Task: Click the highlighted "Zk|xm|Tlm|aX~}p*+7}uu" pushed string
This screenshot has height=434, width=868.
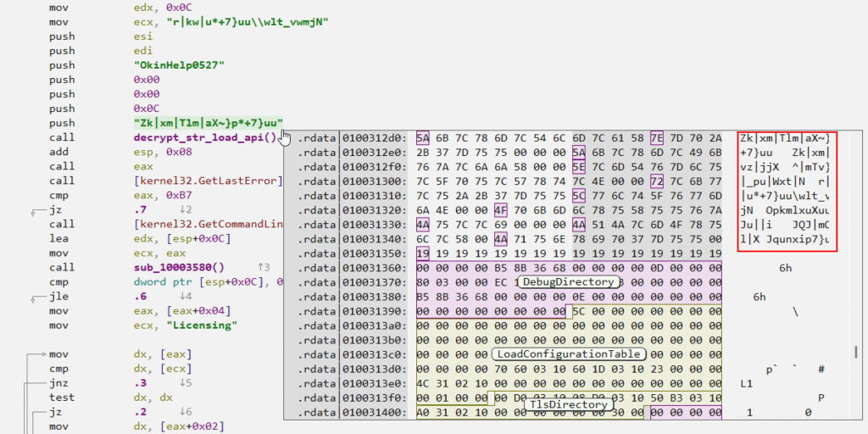Action: [208, 123]
